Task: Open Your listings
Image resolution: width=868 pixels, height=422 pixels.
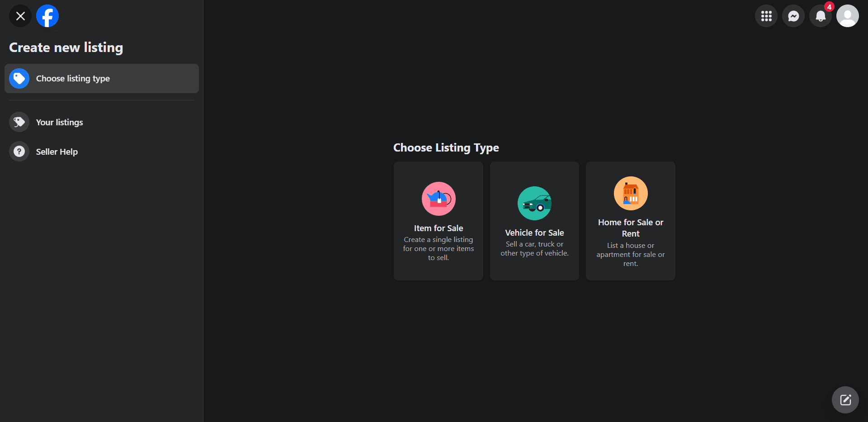Action: (102, 122)
